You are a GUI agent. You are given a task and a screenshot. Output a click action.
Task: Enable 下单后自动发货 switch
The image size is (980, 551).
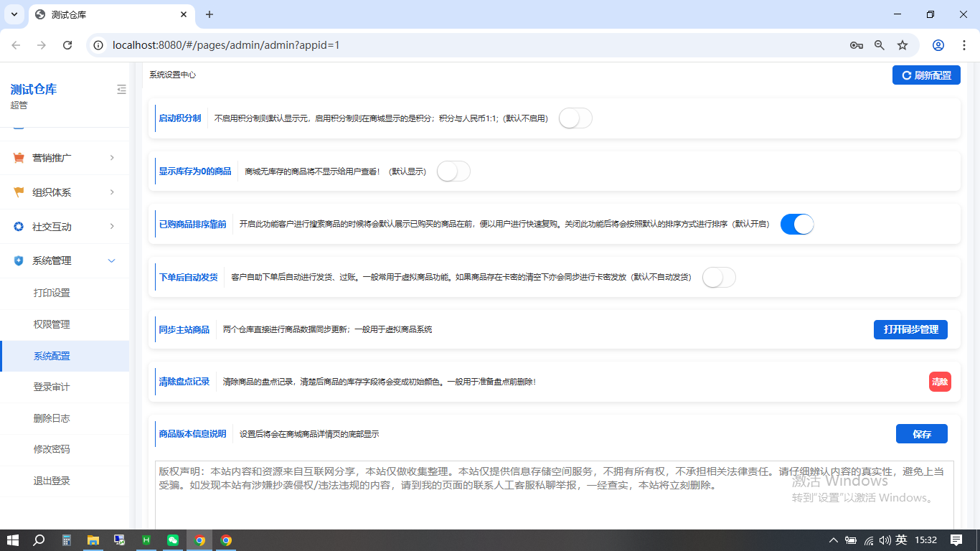point(718,276)
